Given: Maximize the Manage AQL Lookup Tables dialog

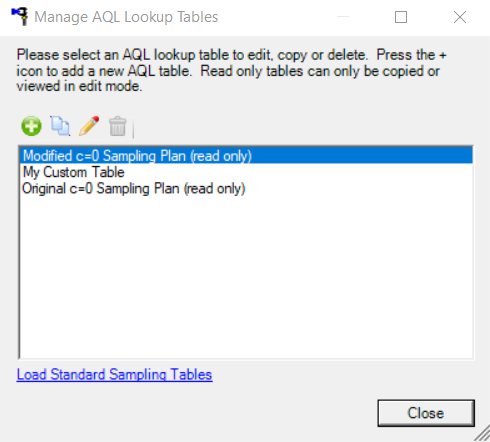Looking at the screenshot, I should [401, 17].
